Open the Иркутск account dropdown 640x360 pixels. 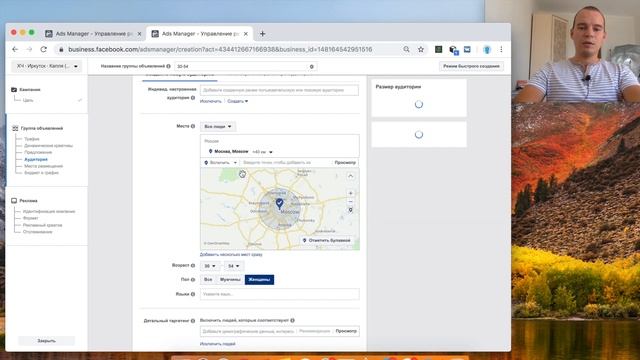[x=47, y=66]
